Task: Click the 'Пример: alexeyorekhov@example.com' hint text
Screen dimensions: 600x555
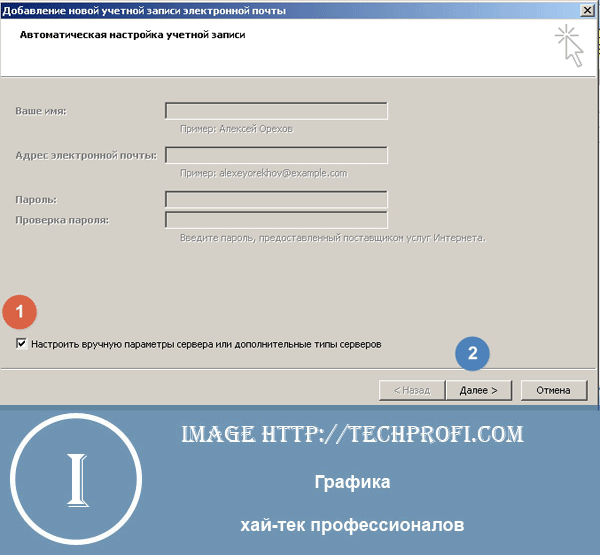Action: pyautogui.click(x=264, y=173)
